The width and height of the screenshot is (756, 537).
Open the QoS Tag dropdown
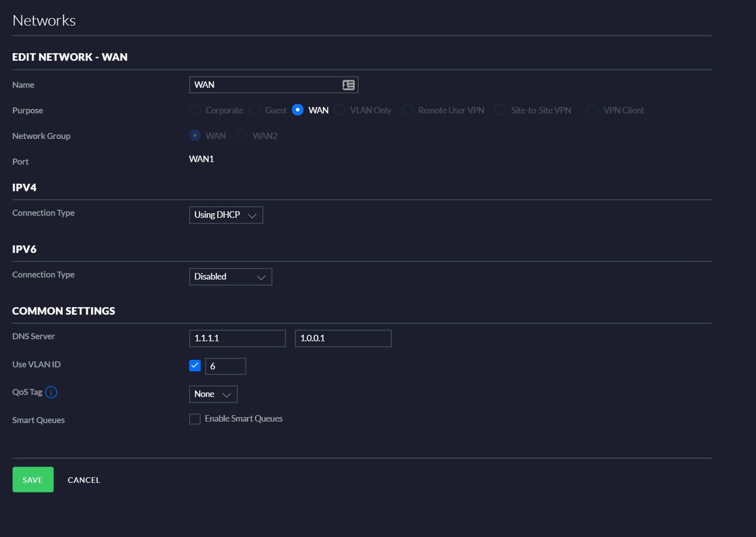(213, 394)
